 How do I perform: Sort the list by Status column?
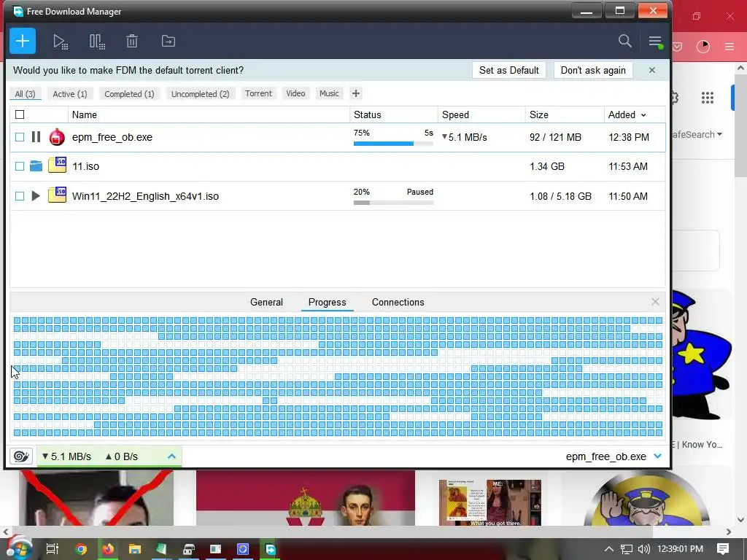point(393,114)
